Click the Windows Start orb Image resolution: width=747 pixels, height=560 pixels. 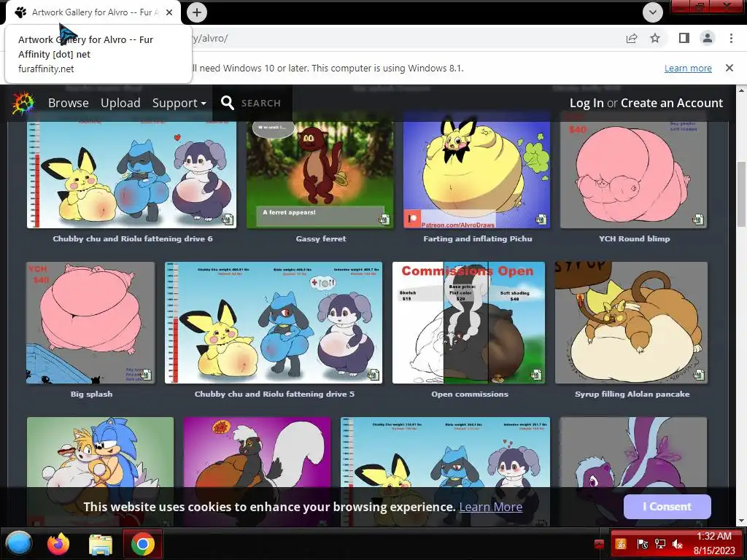[18, 544]
